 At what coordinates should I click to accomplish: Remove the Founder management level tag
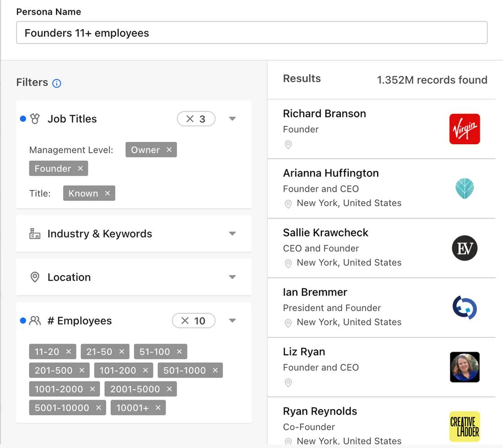click(x=80, y=168)
